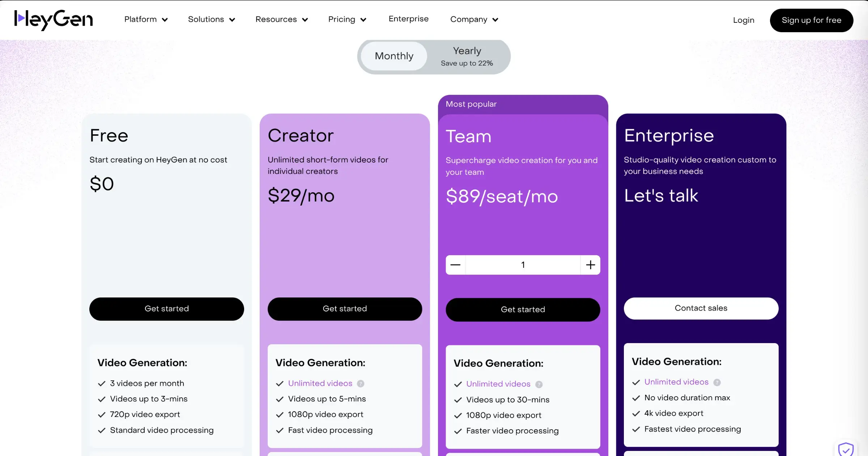Expand the Platform menu
Screen dimensions: 868x456
click(x=146, y=20)
